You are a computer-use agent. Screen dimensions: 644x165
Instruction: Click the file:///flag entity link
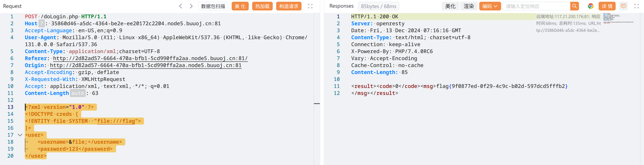(x=116, y=121)
